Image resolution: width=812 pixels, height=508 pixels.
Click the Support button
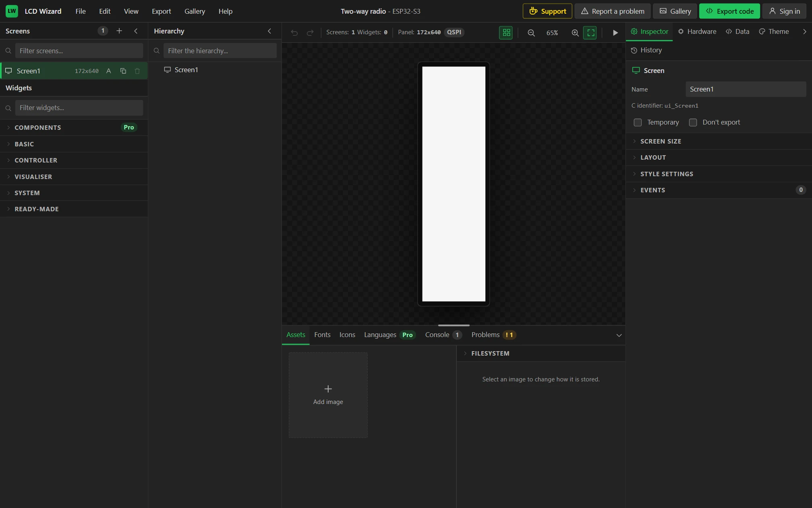coord(547,11)
